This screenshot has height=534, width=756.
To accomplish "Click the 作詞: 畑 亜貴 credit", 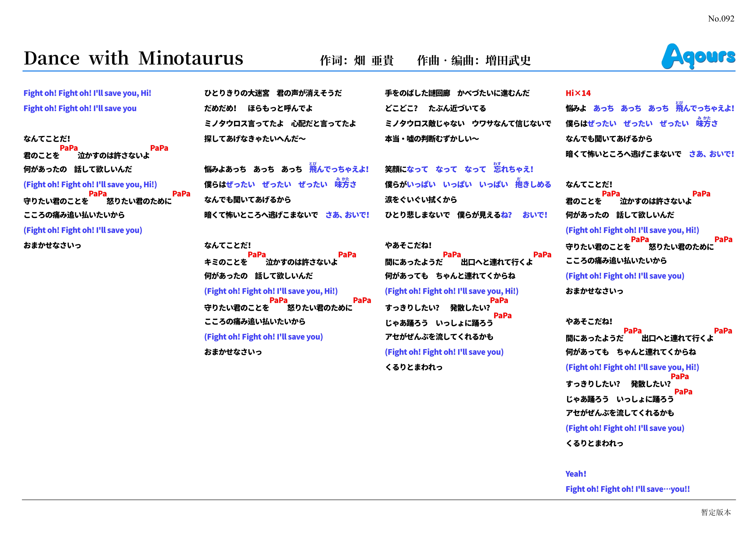I will 356,61.
